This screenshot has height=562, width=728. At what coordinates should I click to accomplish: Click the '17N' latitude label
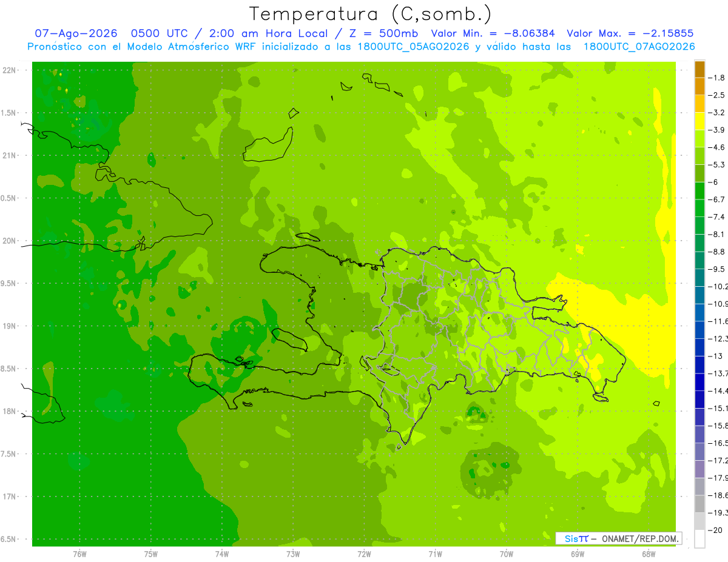[9, 497]
